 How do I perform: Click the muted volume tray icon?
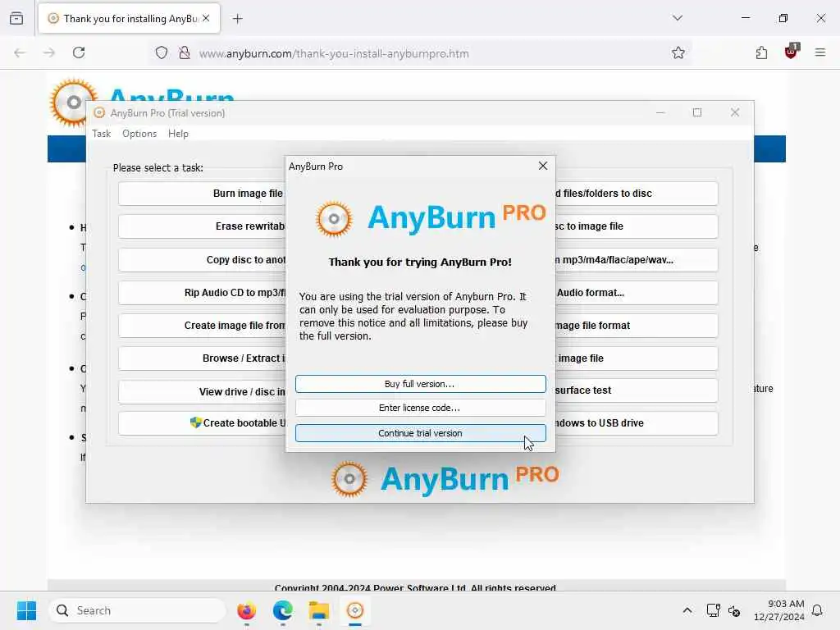coord(734,610)
